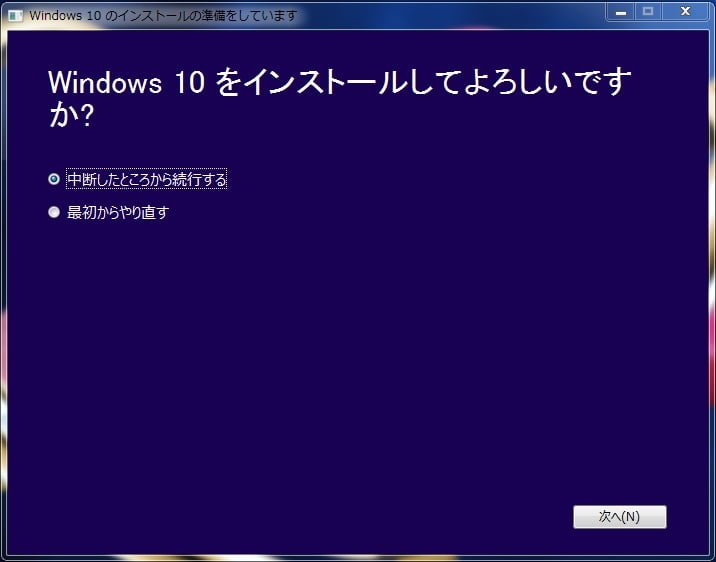Click the bottom edge of the window frame
716x562 pixels.
(x=358, y=557)
